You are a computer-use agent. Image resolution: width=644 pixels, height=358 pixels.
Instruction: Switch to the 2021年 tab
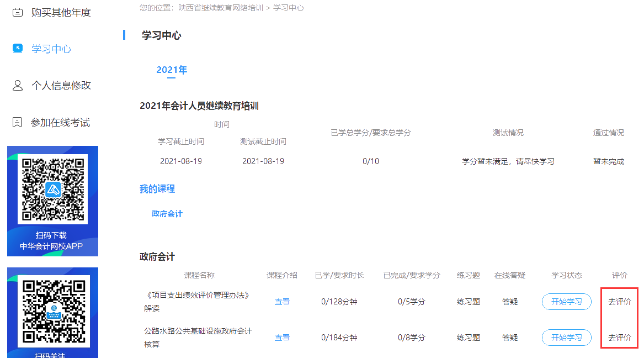pos(172,70)
